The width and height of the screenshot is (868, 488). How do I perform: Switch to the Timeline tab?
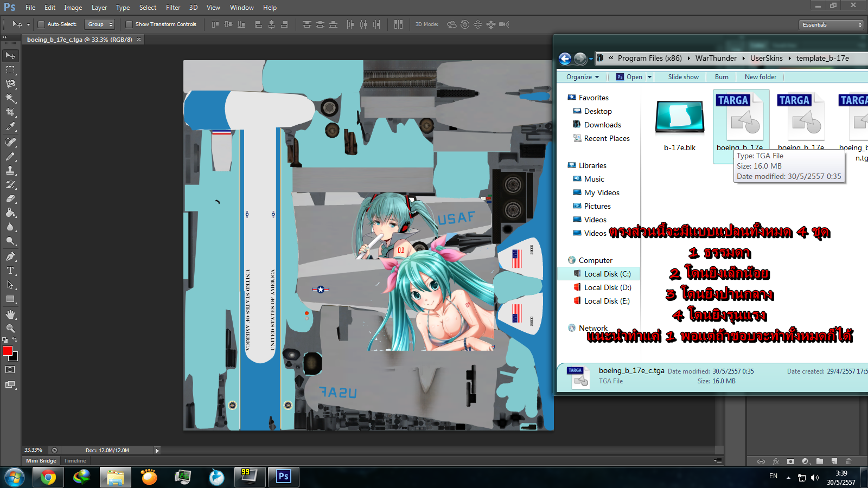tap(75, 461)
